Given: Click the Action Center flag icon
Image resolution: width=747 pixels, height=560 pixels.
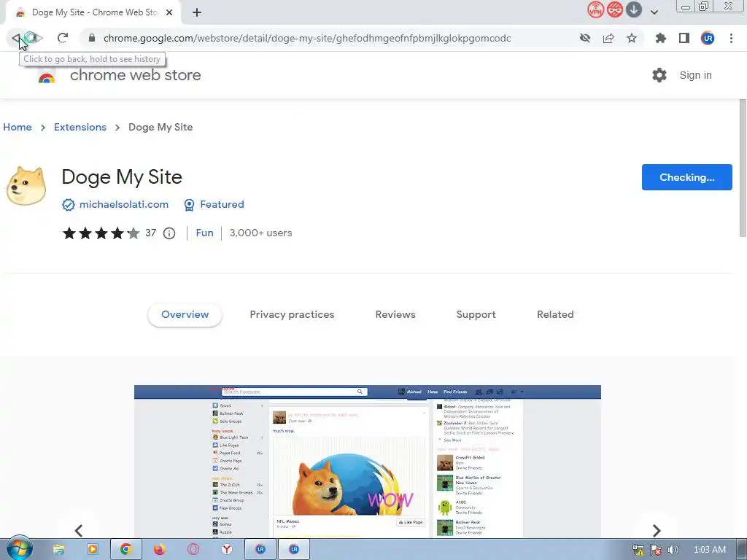Looking at the screenshot, I should [656, 550].
